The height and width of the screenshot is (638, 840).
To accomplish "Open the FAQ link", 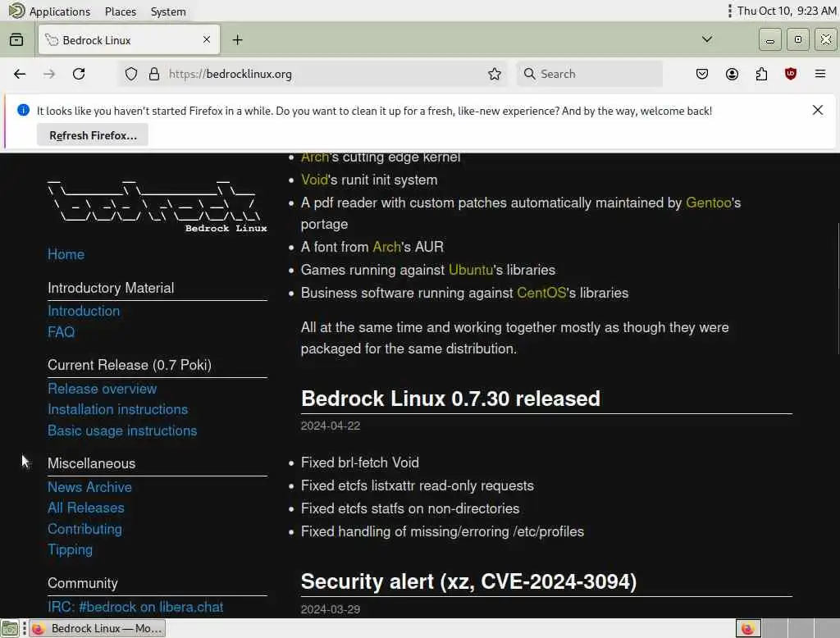I will pyautogui.click(x=61, y=331).
